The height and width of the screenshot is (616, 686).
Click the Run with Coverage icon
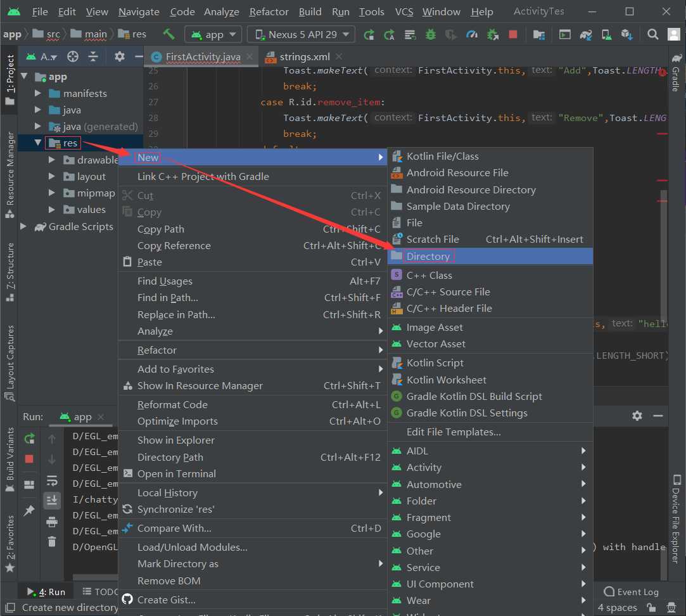[450, 35]
